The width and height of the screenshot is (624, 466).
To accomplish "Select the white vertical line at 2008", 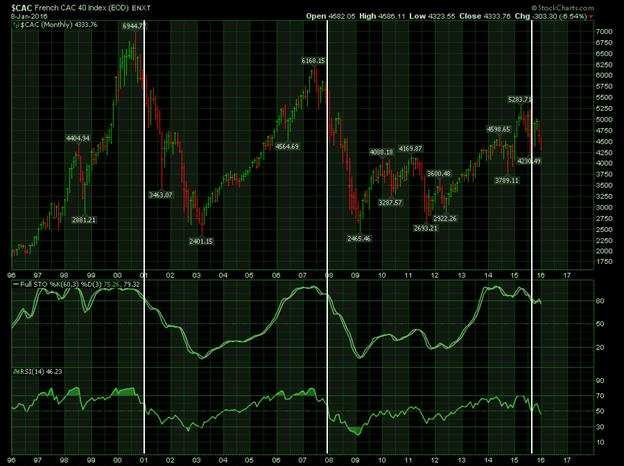I will [329, 250].
